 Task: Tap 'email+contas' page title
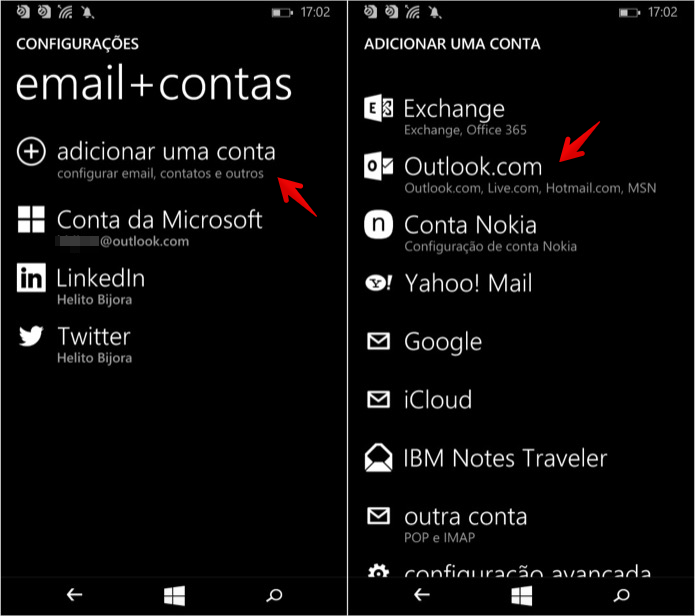[154, 83]
